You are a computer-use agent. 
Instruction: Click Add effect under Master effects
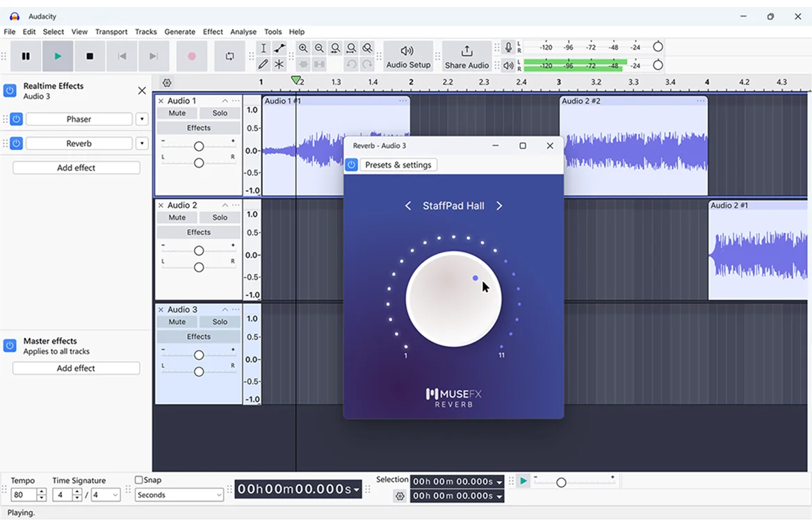(x=75, y=368)
